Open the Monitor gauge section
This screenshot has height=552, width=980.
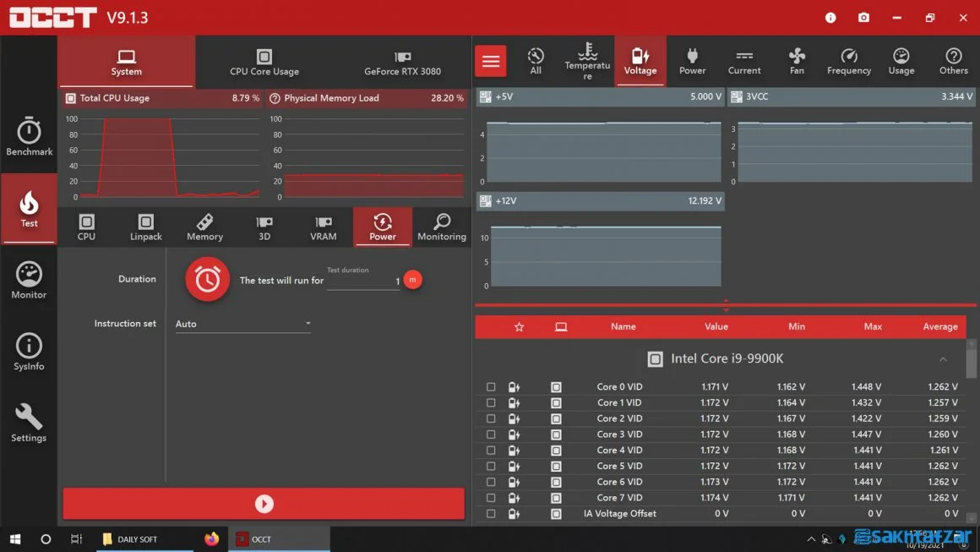tap(29, 281)
